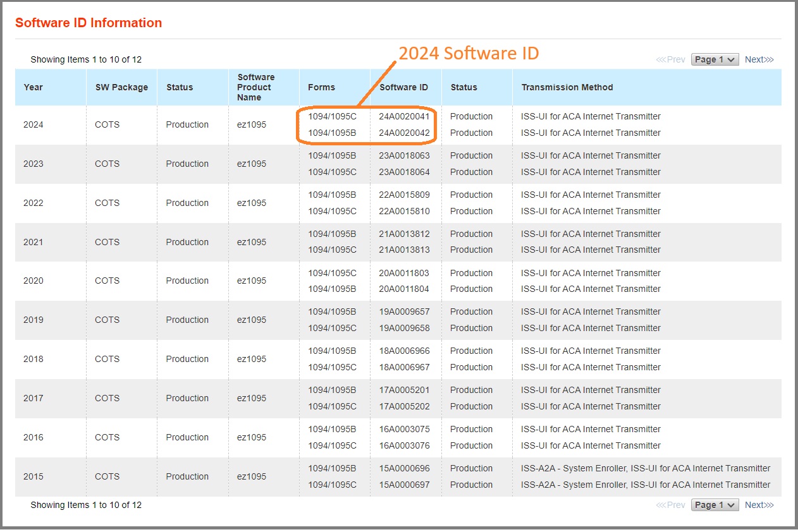Select Software ID 22A0015810

pos(404,211)
